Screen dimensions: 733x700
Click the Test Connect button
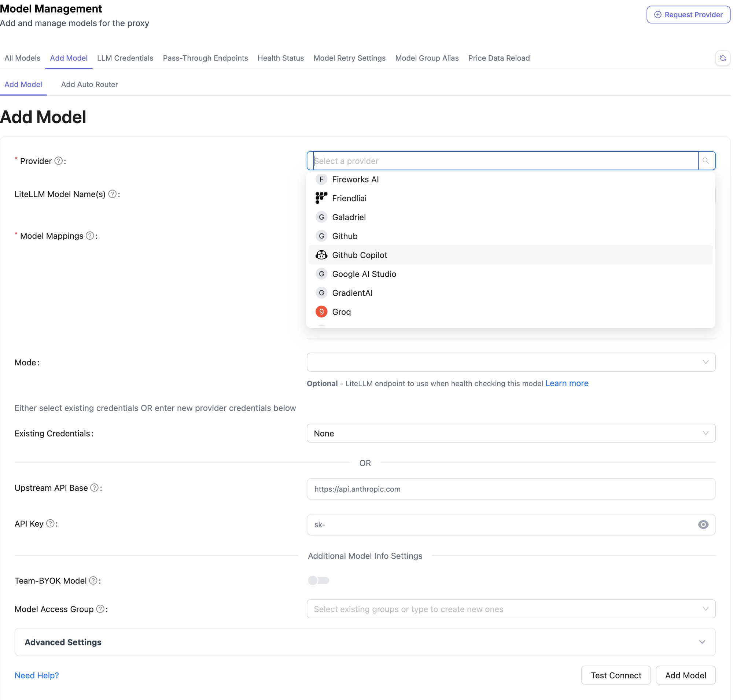616,675
